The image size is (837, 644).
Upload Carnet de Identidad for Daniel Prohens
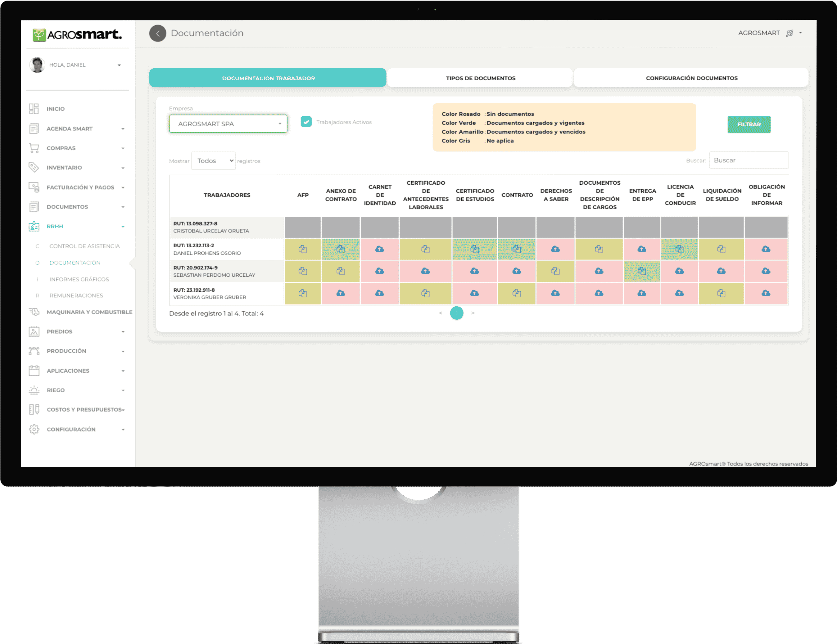click(379, 249)
